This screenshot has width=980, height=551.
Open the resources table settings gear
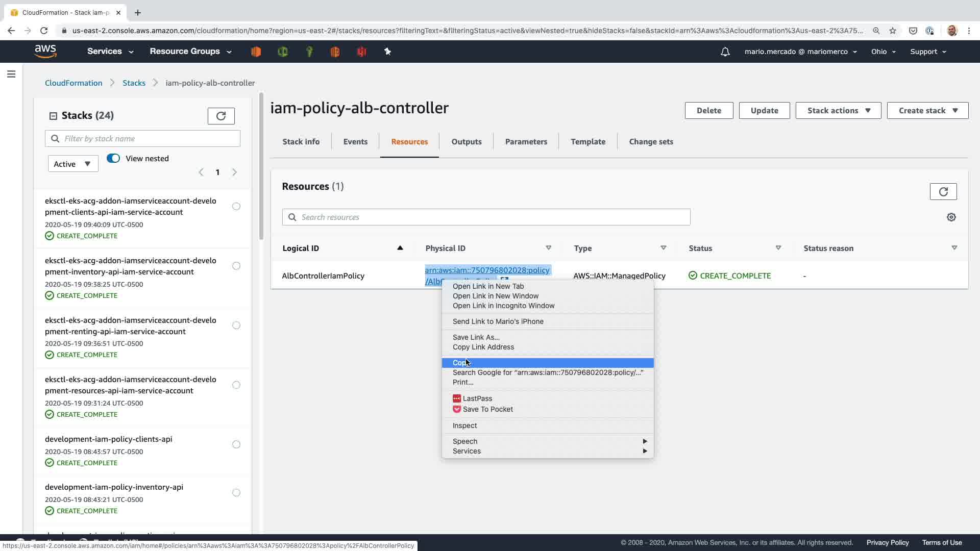pyautogui.click(x=951, y=217)
